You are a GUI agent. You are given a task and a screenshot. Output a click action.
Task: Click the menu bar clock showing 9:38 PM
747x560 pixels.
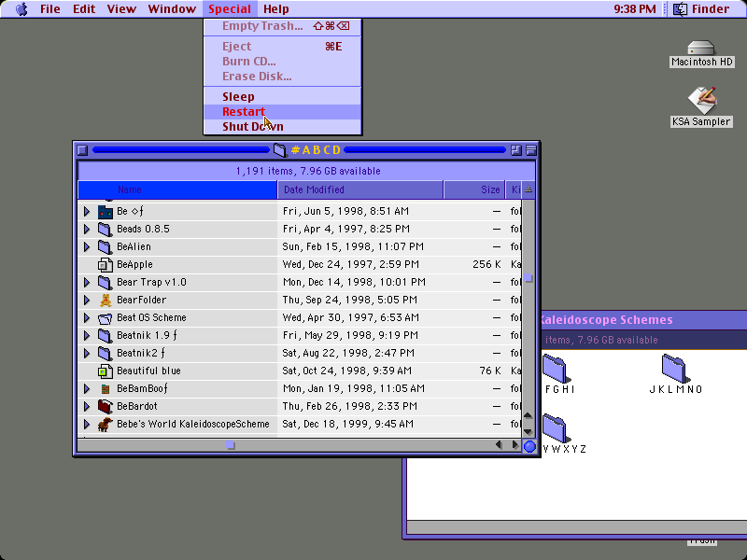pos(635,9)
